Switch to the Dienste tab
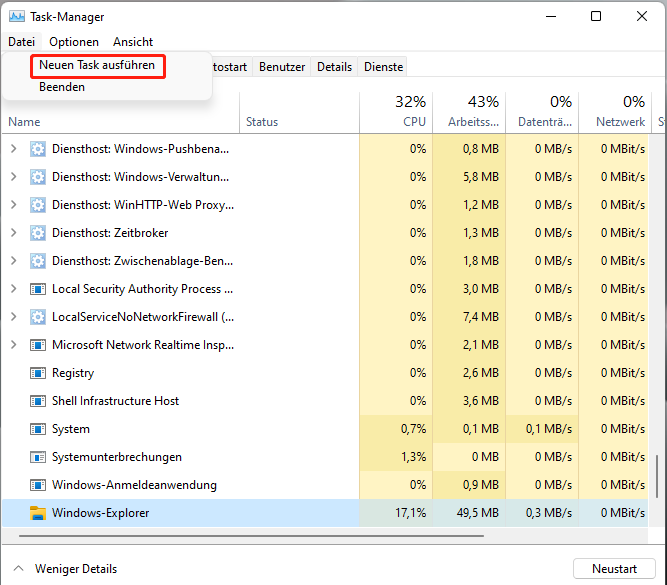 tap(384, 67)
